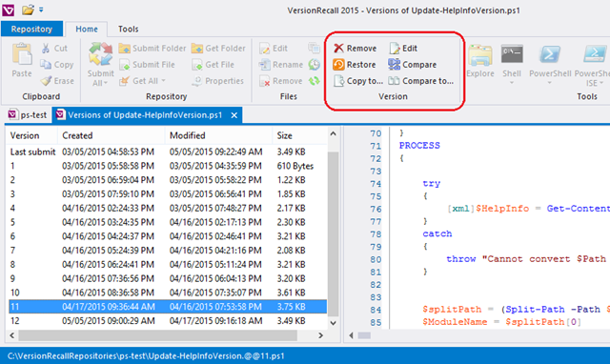Viewport: 610px width, 364px height.
Task: Click the green refresh arrows icon in Files group
Action: click(x=314, y=81)
